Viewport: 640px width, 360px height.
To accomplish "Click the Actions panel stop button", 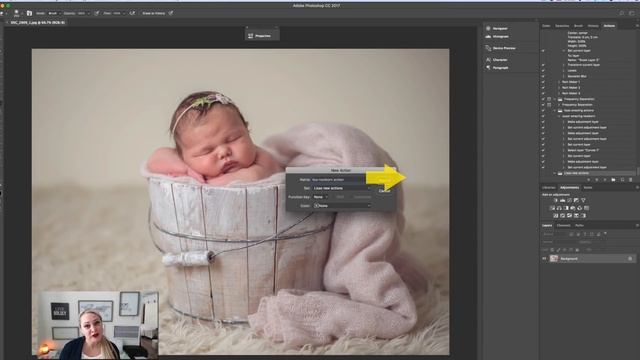I will (588, 180).
